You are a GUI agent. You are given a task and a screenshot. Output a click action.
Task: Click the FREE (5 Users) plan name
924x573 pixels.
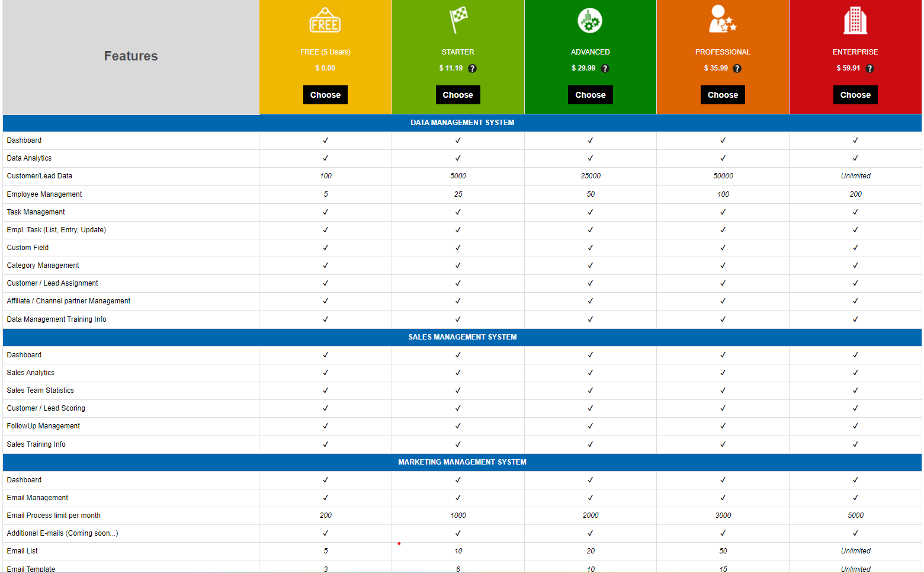coord(325,52)
